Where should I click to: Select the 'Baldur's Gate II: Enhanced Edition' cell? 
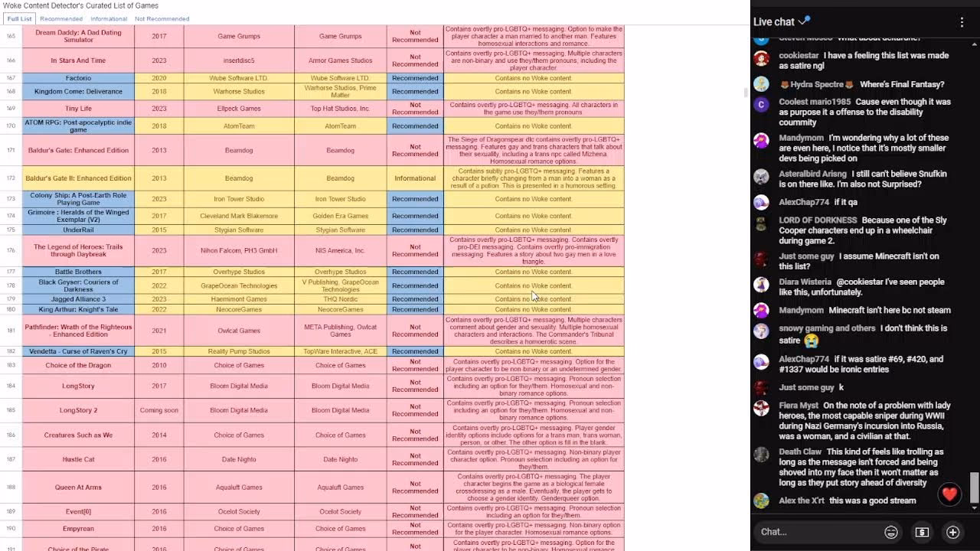point(78,178)
